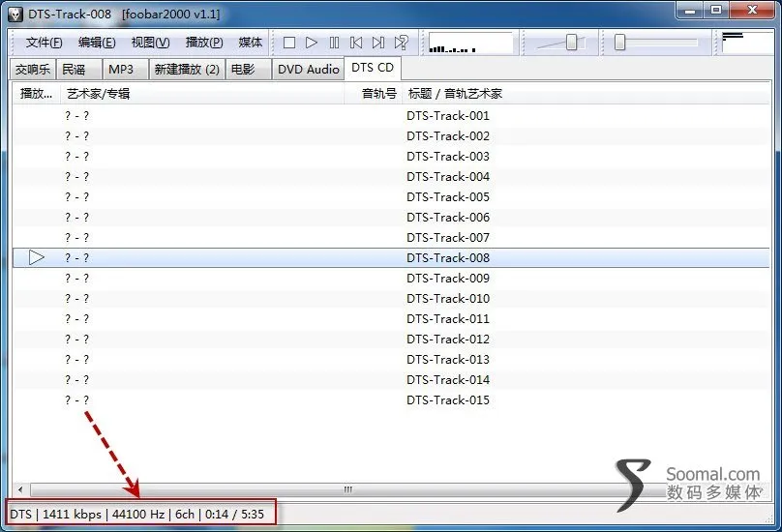Open the 新建播放 (2) tab
Screen dimensions: 782x532
187,70
